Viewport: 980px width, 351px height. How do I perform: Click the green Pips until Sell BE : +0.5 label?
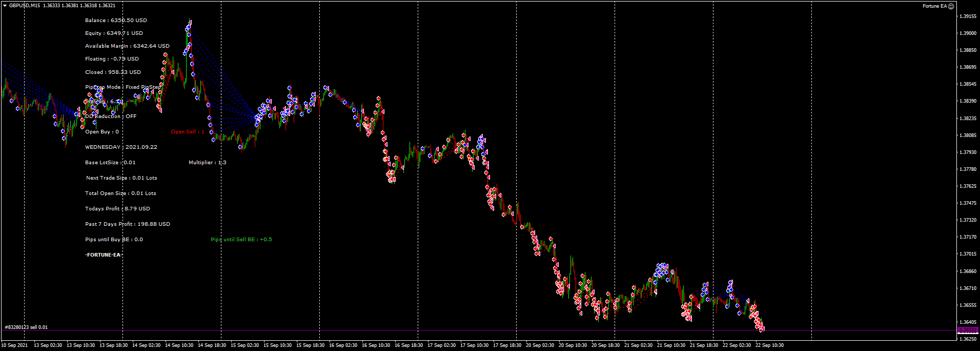point(241,240)
